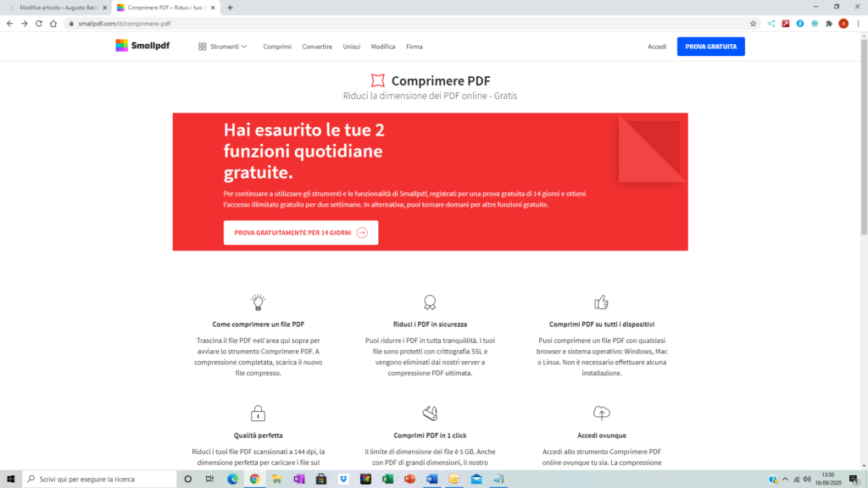Choose Firma in the navigation bar

coord(414,47)
